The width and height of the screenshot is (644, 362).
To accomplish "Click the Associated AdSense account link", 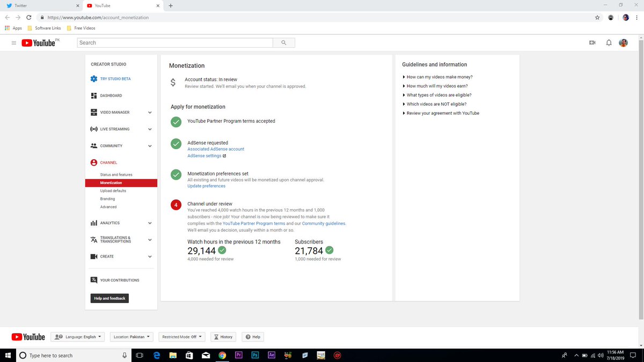I will pos(216,149).
